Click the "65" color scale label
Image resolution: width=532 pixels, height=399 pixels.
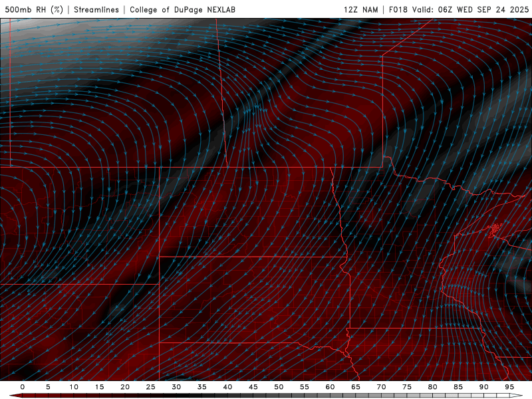pos(356,387)
